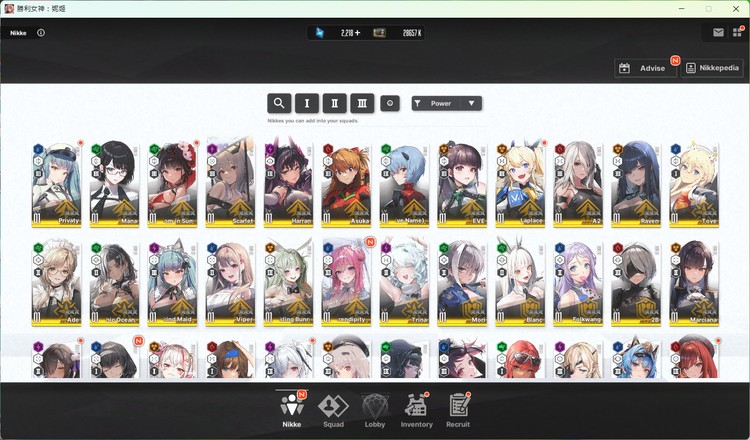Open the Recruit clipboard icon
The image size is (750, 440).
(459, 410)
